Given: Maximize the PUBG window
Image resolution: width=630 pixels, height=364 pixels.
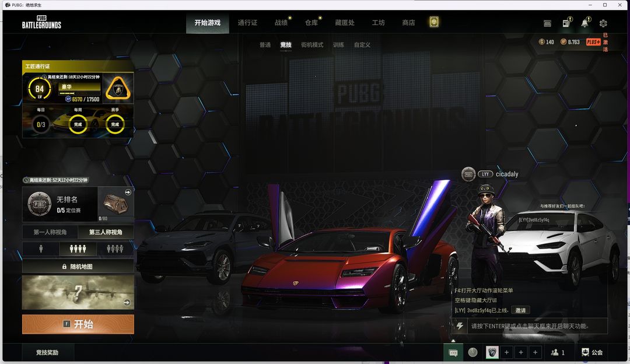Looking at the screenshot, I should tap(605, 5).
